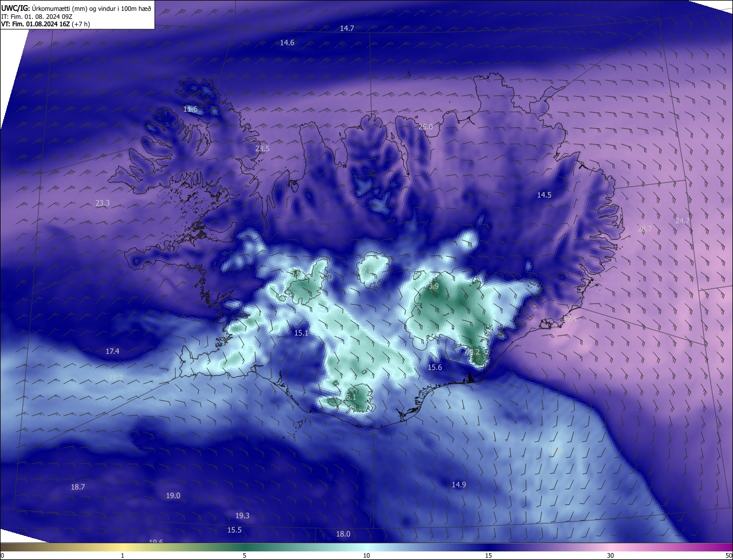Click the 19.3 value label

click(x=242, y=515)
